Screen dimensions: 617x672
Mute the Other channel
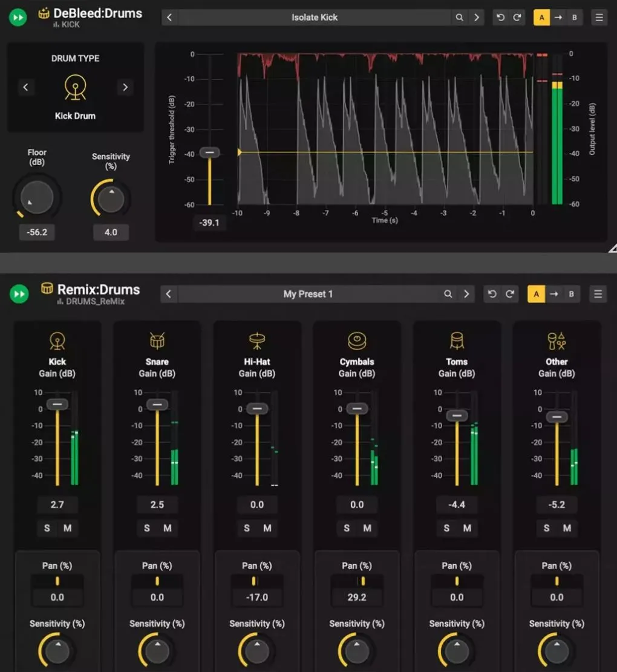click(x=567, y=528)
